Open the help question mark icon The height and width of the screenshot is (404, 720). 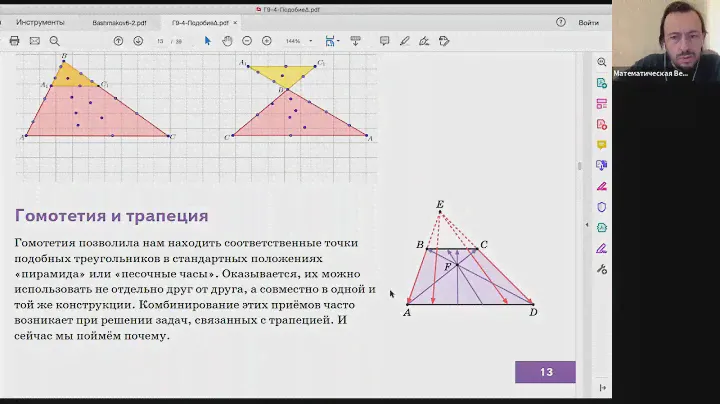[560, 22]
